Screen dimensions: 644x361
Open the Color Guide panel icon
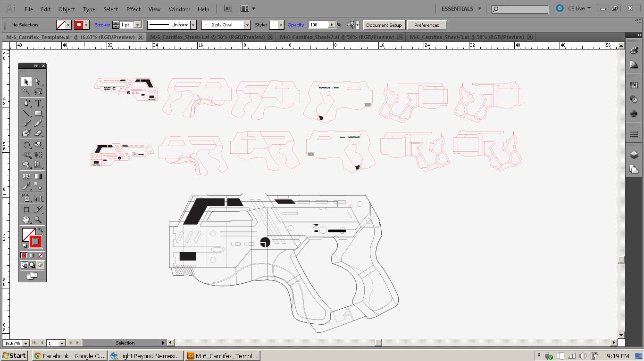pos(634,65)
